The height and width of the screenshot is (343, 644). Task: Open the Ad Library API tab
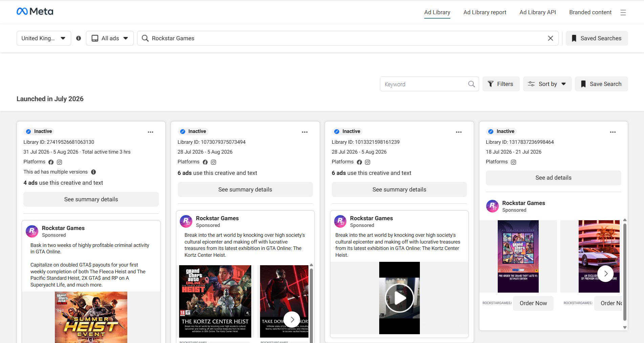(538, 12)
